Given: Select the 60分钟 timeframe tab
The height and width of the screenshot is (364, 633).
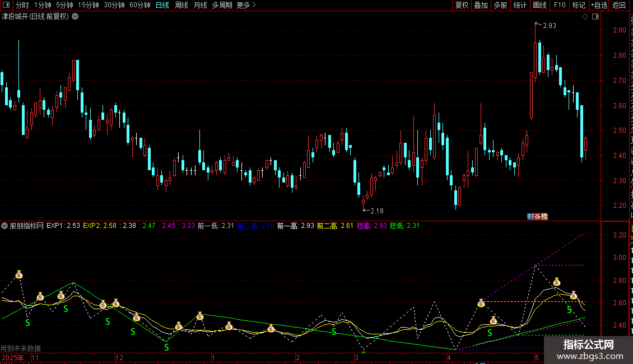Looking at the screenshot, I should (x=139, y=5).
